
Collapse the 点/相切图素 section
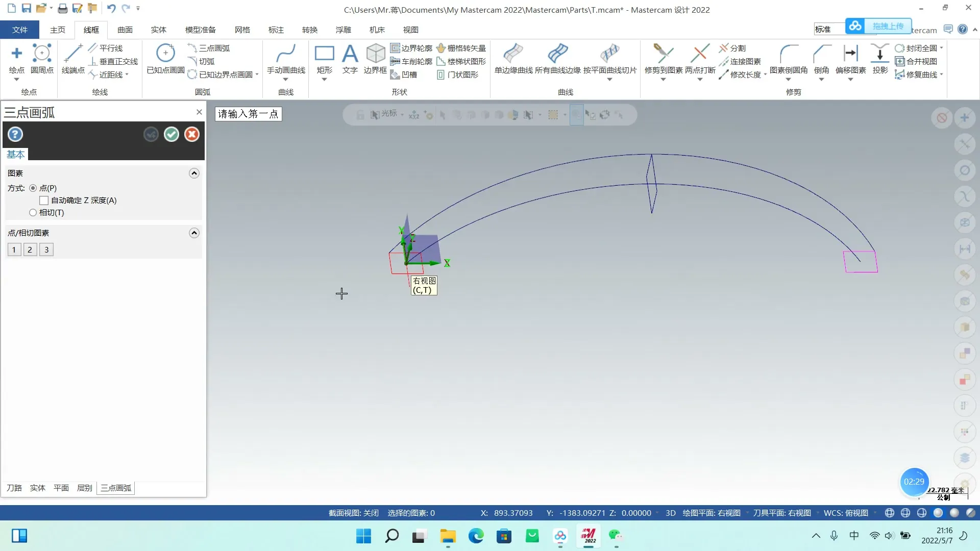tap(194, 233)
